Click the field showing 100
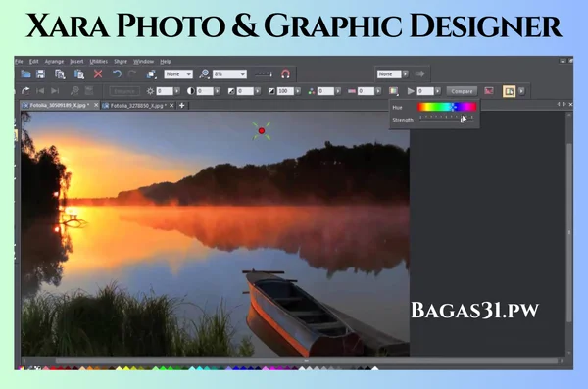The width and height of the screenshot is (588, 389). pos(285,91)
